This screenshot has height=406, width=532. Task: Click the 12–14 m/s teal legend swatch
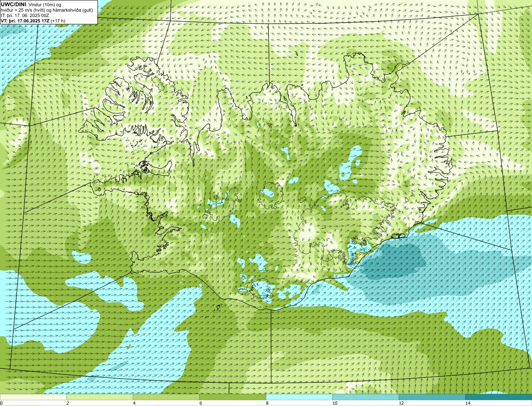pyautogui.click(x=432, y=397)
